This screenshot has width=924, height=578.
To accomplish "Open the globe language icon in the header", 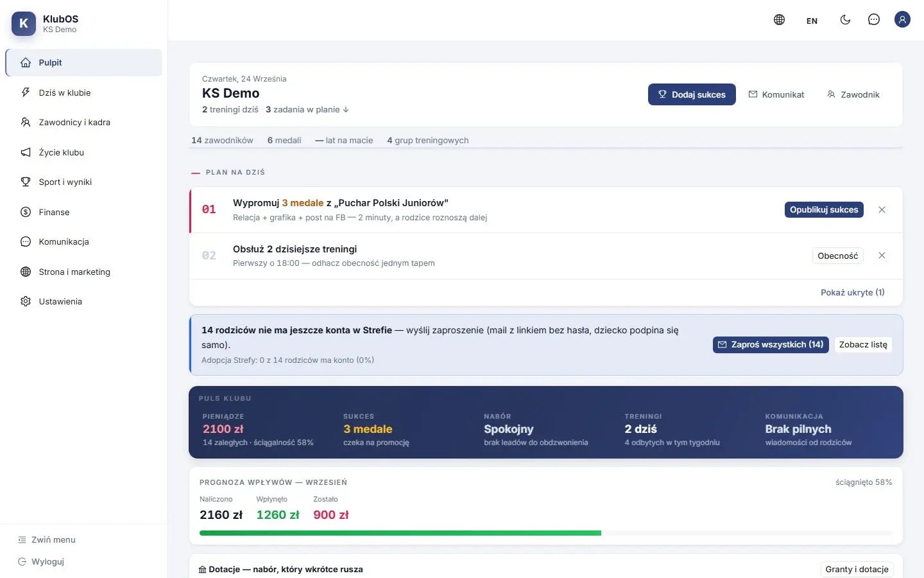I will click(x=779, y=20).
